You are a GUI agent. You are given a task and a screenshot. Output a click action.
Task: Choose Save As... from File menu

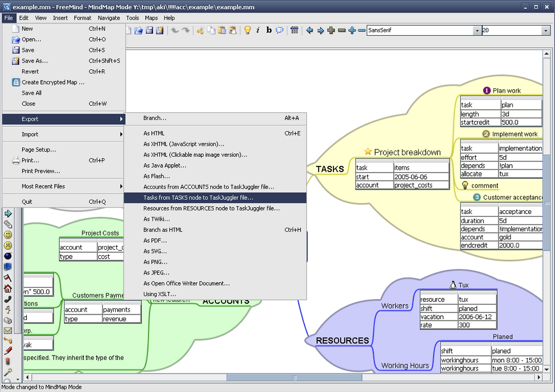(x=64, y=61)
